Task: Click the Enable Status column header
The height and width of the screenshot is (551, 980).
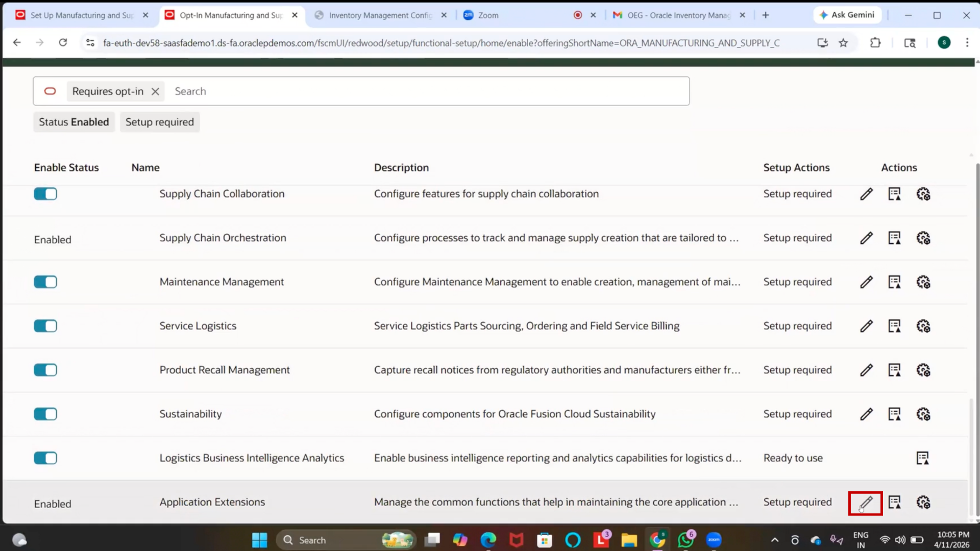Action: [66, 167]
